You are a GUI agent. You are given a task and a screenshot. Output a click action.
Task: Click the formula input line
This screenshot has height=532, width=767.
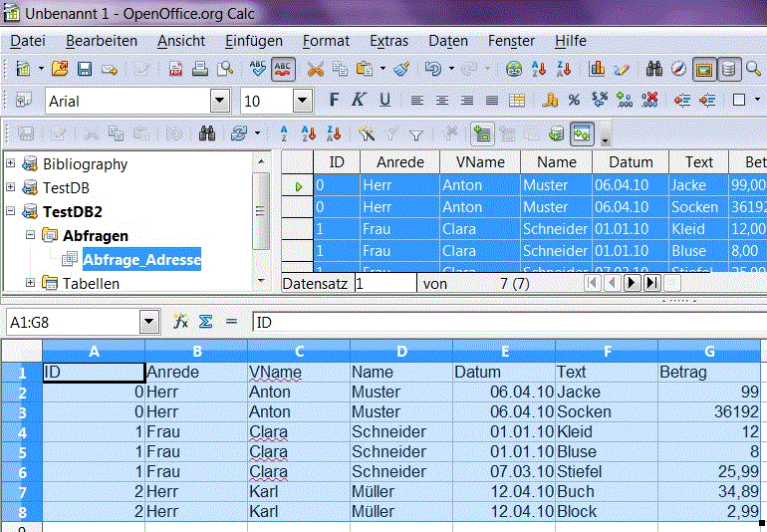pyautogui.click(x=498, y=322)
